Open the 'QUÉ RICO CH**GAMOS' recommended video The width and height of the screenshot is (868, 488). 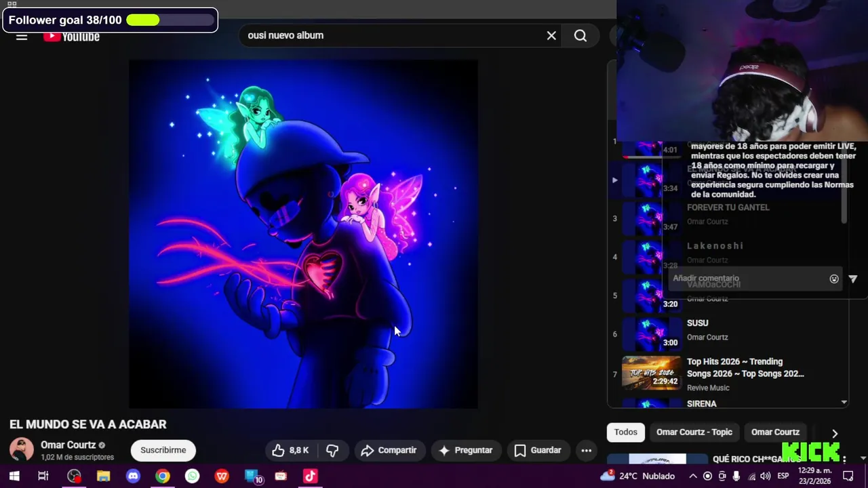(757, 459)
